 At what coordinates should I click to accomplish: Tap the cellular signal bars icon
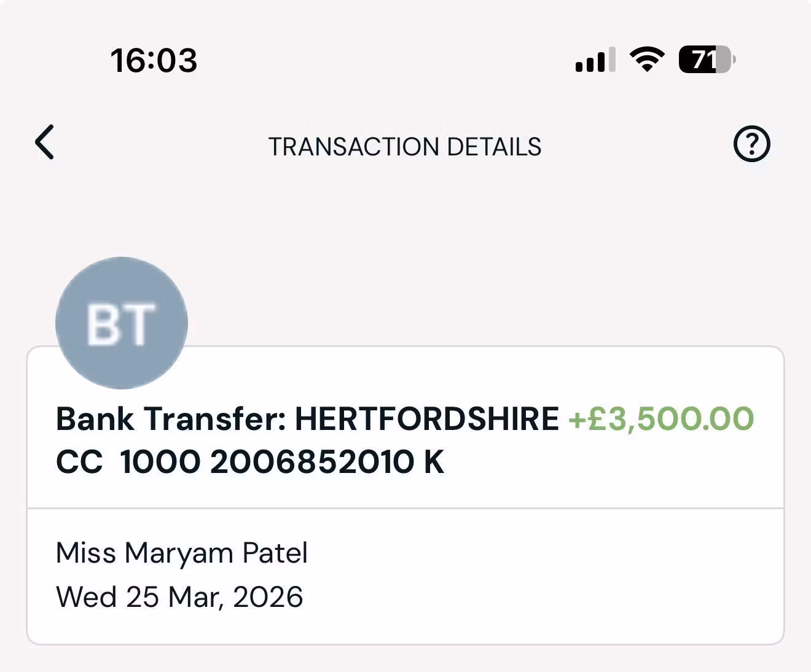click(x=595, y=60)
